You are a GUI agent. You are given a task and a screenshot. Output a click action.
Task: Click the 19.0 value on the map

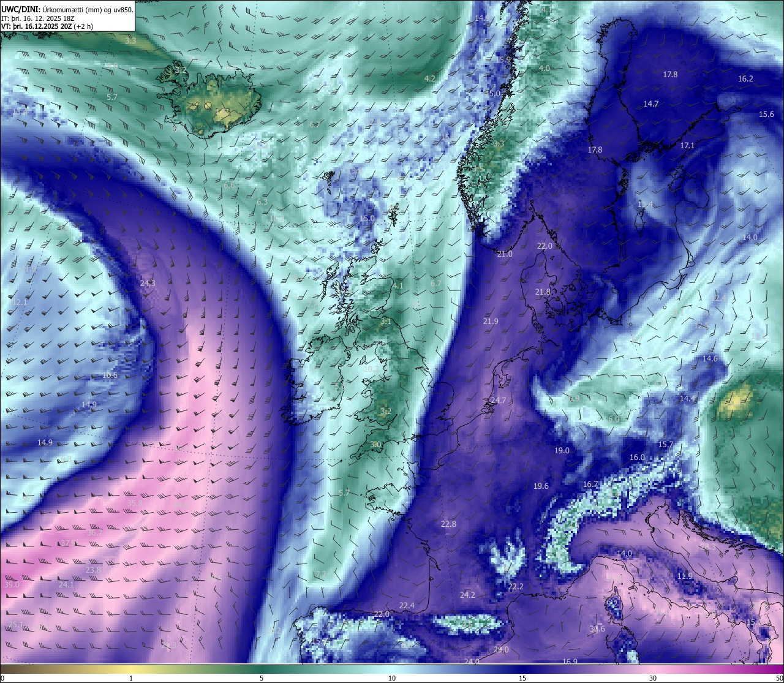pyautogui.click(x=562, y=450)
